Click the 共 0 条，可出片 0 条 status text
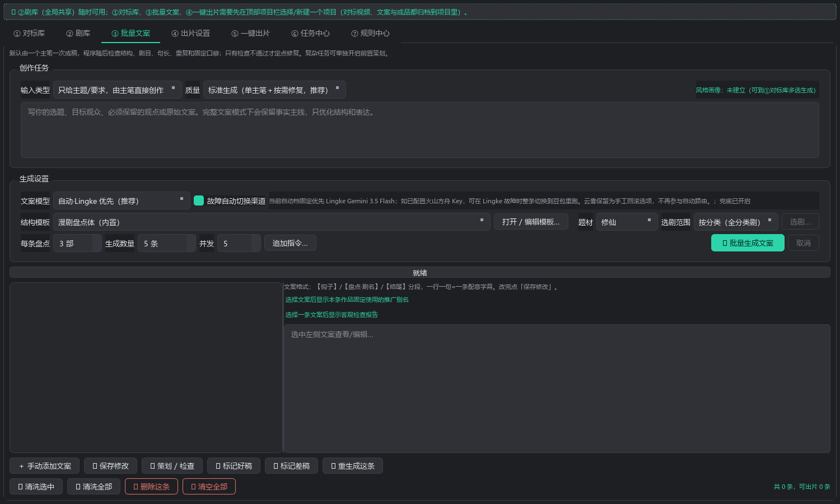The height and width of the screenshot is (504, 840). [x=802, y=487]
